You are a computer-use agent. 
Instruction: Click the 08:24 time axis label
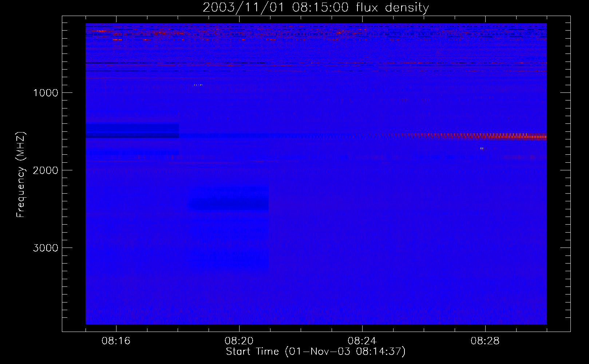tap(362, 341)
